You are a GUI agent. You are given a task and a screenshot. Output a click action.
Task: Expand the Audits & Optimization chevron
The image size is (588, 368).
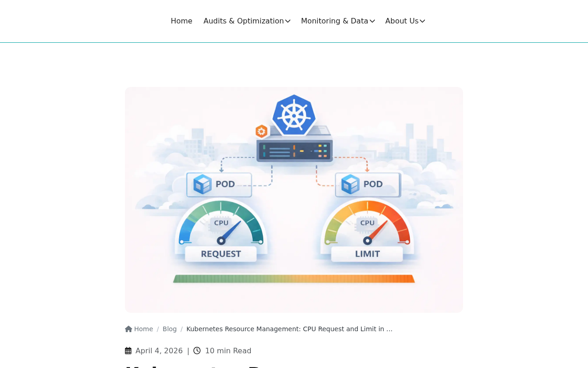[x=288, y=21]
